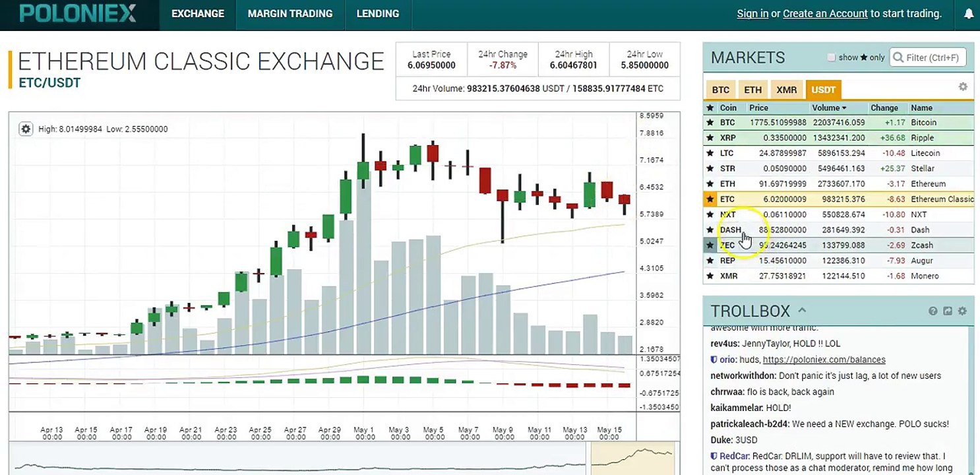Click ETC/USDT pair label

[x=49, y=83]
